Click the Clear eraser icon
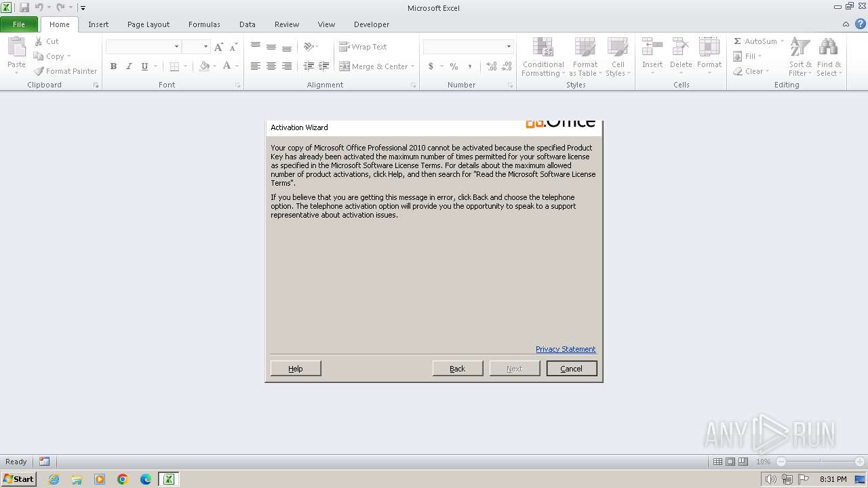This screenshot has width=868, height=488. coord(738,71)
